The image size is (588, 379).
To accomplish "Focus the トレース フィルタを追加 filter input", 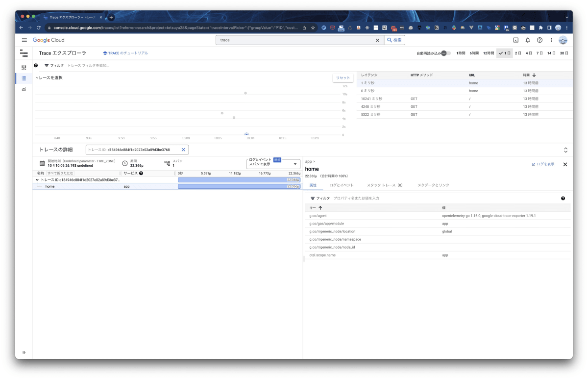I will pos(88,65).
